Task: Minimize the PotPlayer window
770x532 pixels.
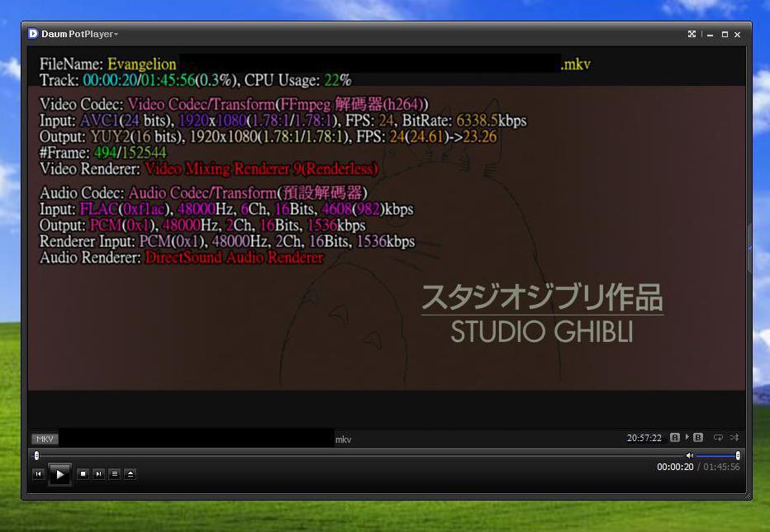Action: (x=710, y=35)
